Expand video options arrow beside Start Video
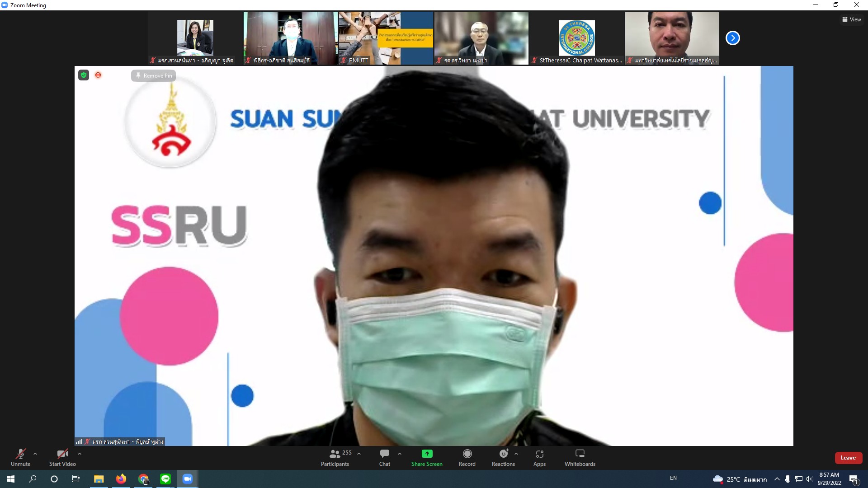The height and width of the screenshot is (488, 868). (80, 454)
